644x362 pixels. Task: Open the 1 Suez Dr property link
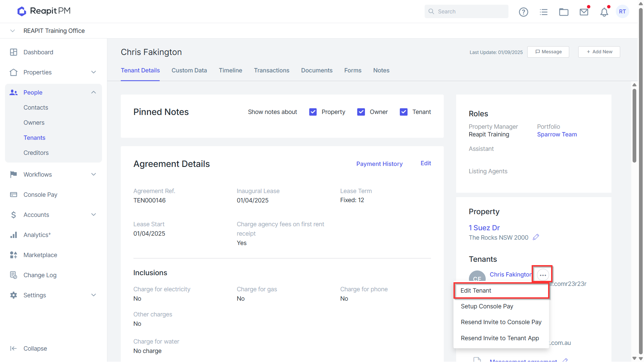(484, 228)
